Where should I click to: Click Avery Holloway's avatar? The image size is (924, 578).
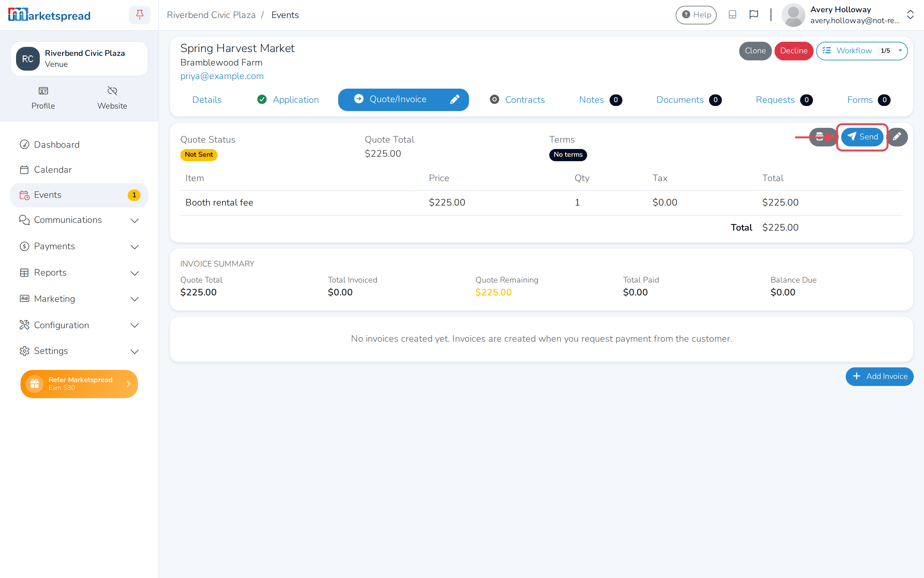(793, 15)
